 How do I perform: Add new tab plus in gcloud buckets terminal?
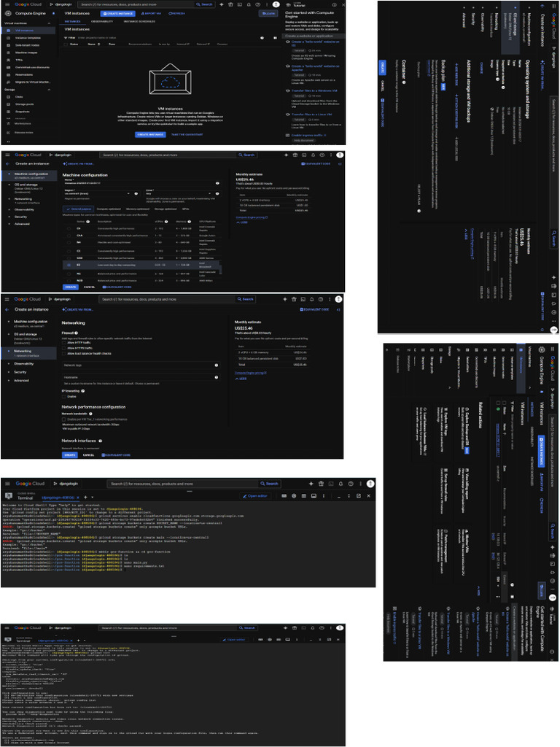pyautogui.click(x=86, y=498)
